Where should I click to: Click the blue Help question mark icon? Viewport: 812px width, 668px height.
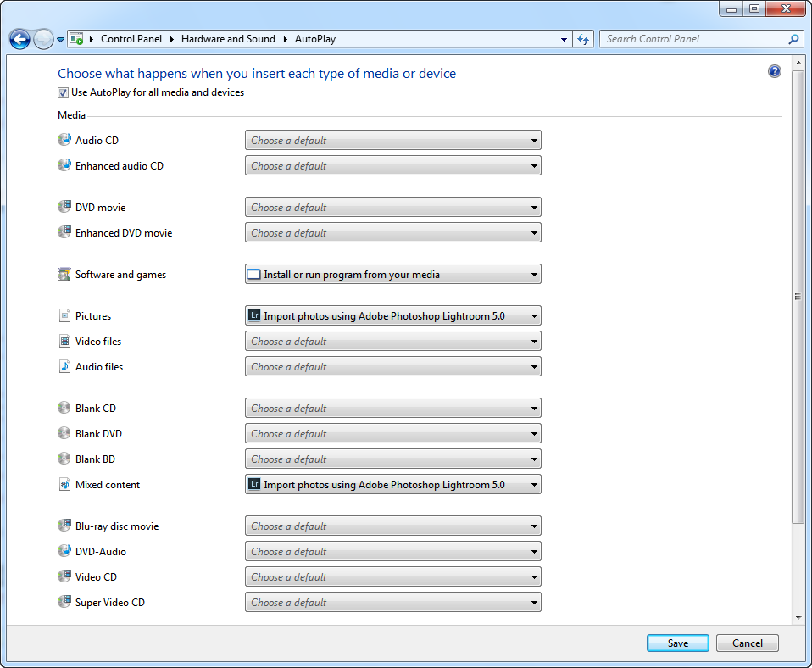(x=774, y=72)
